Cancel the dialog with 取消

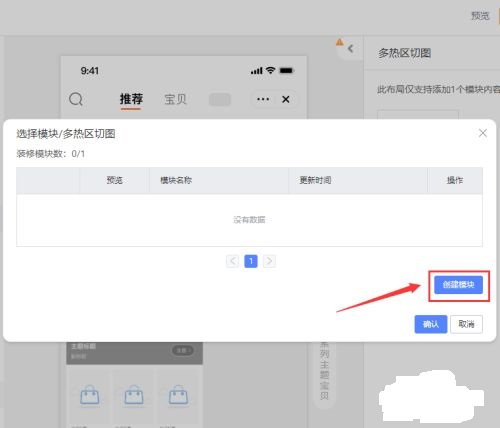coord(466,324)
